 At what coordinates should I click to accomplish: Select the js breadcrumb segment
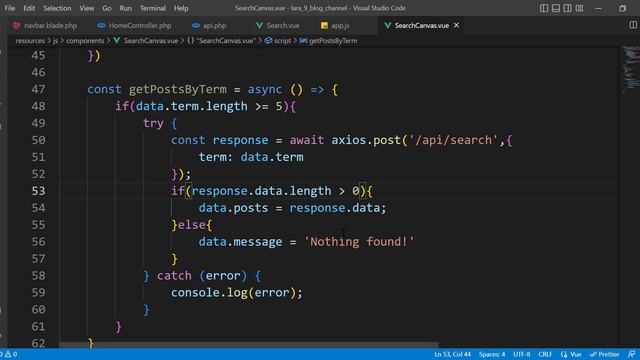(56, 41)
